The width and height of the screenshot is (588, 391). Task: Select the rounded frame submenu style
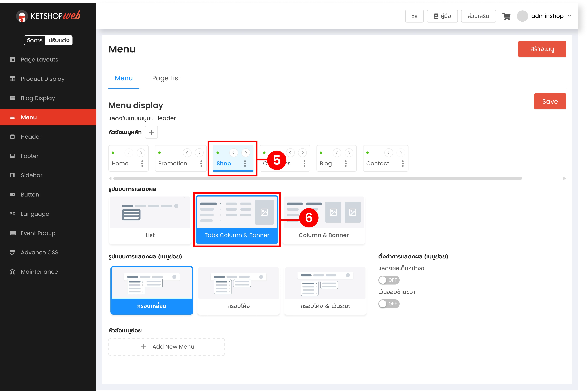(238, 291)
